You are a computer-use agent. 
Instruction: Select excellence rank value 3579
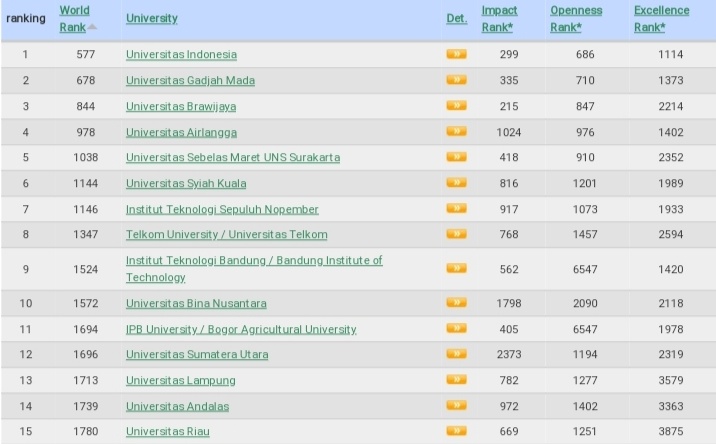[670, 381]
